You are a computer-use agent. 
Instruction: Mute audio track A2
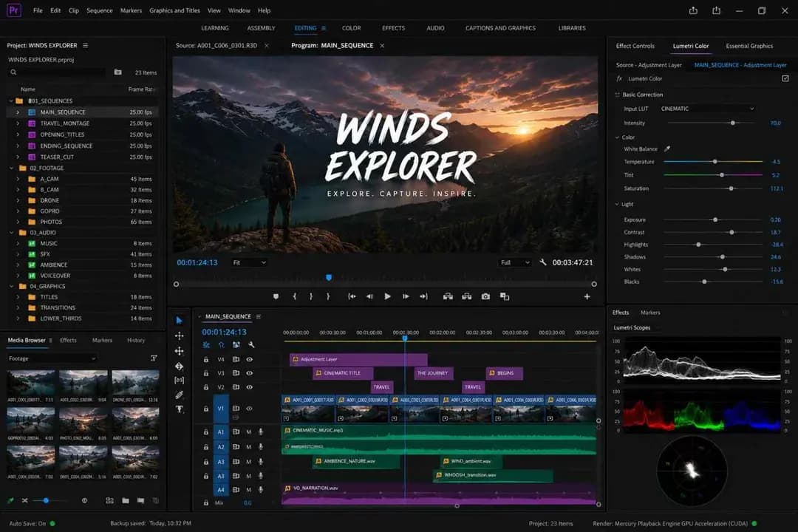pyautogui.click(x=249, y=447)
